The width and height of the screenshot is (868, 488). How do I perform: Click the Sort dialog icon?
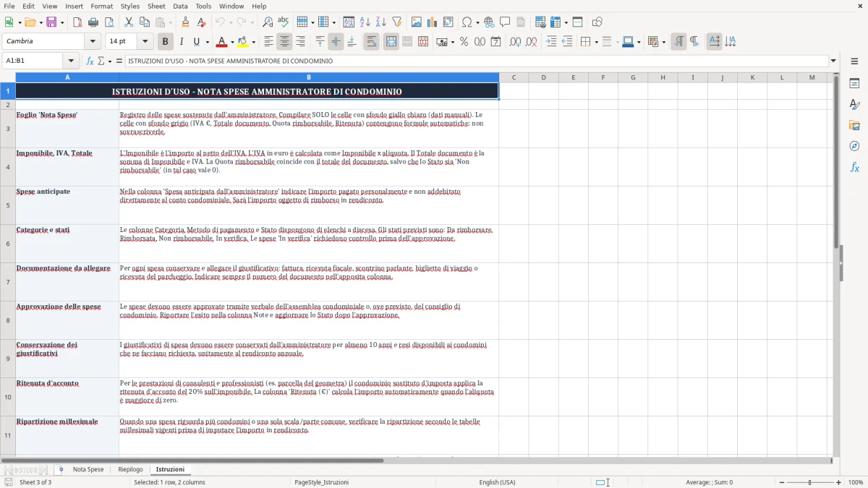click(349, 22)
